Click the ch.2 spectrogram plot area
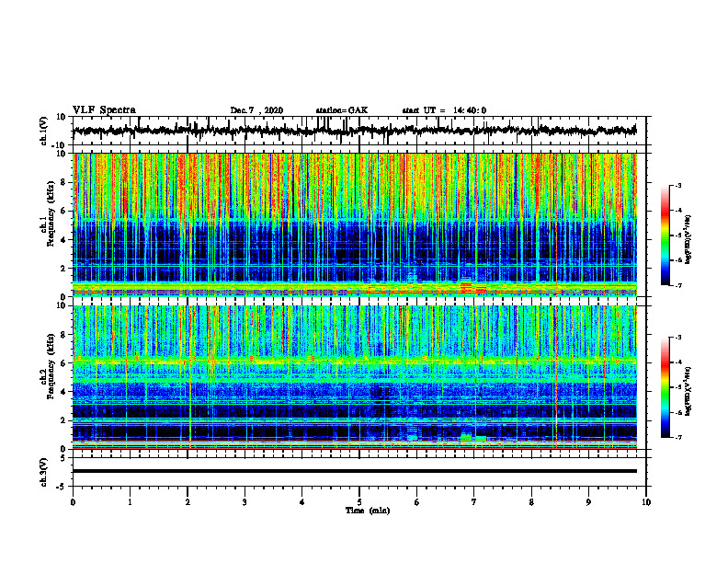 pyautogui.click(x=354, y=377)
